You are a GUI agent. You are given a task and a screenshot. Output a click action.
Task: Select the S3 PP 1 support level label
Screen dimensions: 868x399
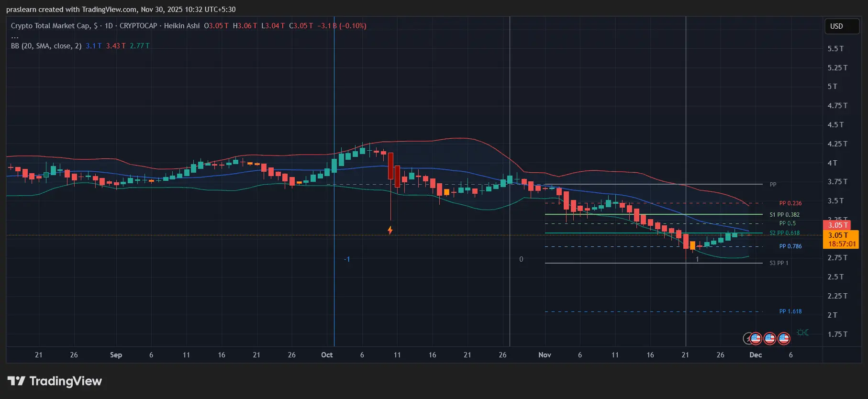tap(779, 263)
